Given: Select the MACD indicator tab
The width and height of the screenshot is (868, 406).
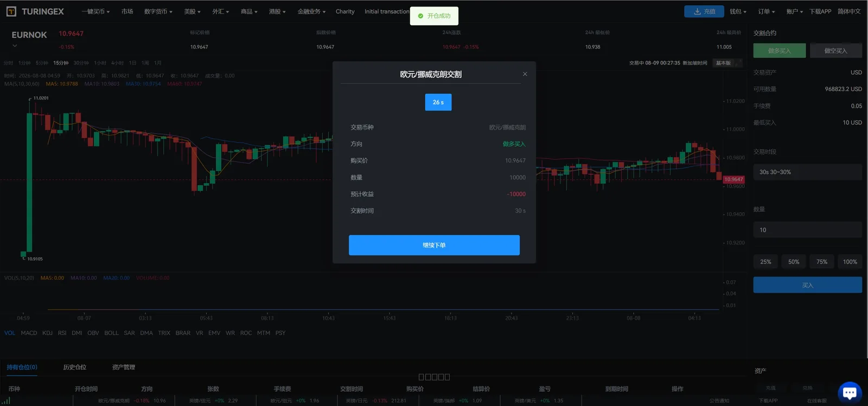Looking at the screenshot, I should (29, 333).
